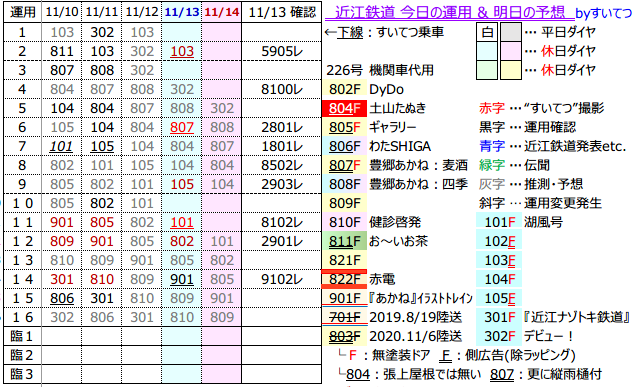Click the 807F legend cell beside 麦酒
Screen dimensions: 636x387
pos(344,165)
